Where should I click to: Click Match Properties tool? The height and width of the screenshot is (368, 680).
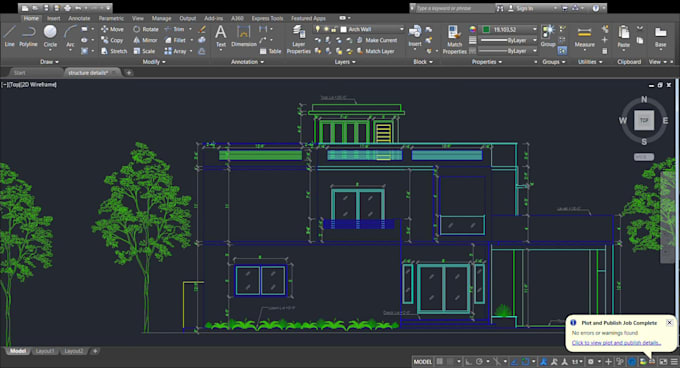click(x=454, y=39)
